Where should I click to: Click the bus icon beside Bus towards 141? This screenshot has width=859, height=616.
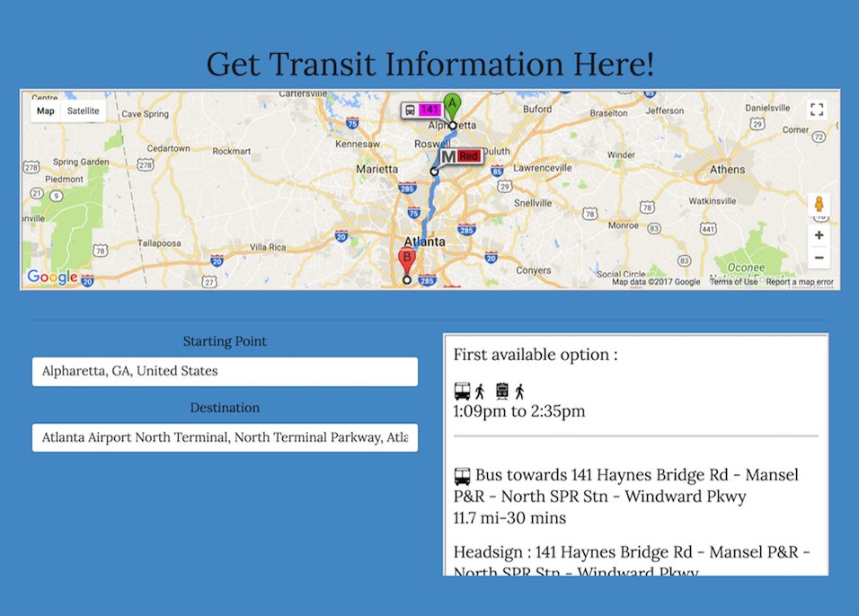(462, 476)
